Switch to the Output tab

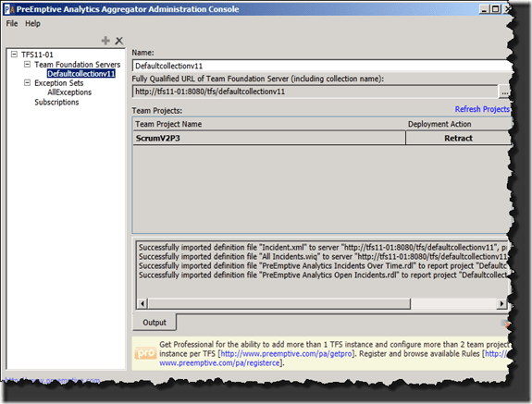pos(155,323)
